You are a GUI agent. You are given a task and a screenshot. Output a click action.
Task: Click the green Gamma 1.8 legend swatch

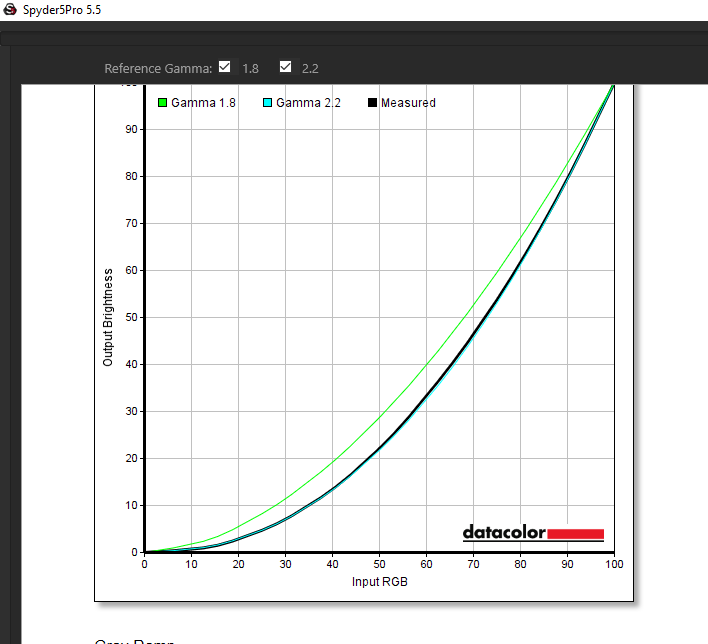pyautogui.click(x=163, y=102)
